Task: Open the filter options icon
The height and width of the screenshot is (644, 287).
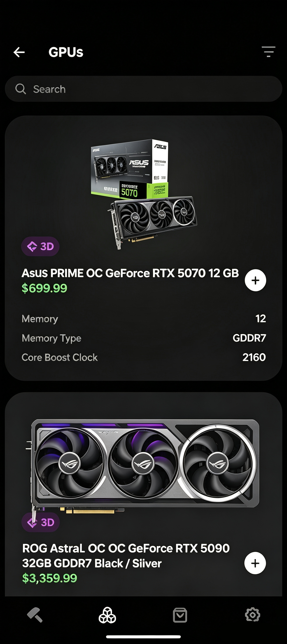Action: click(268, 51)
